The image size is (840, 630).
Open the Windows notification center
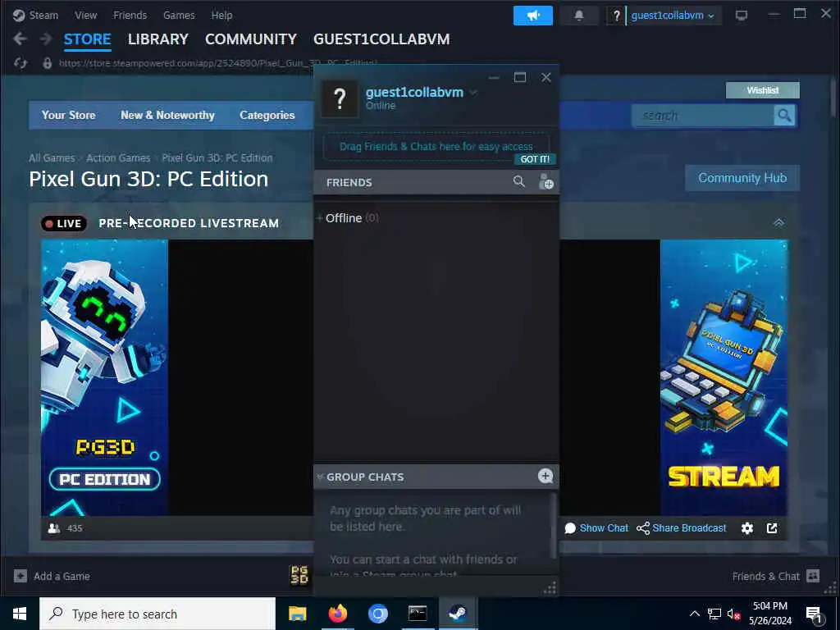815,614
